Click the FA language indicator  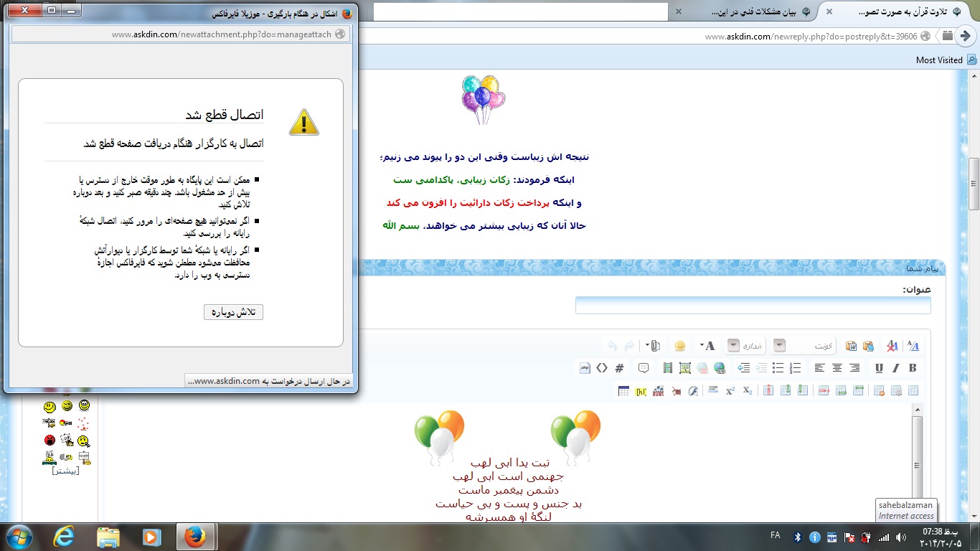tap(776, 535)
